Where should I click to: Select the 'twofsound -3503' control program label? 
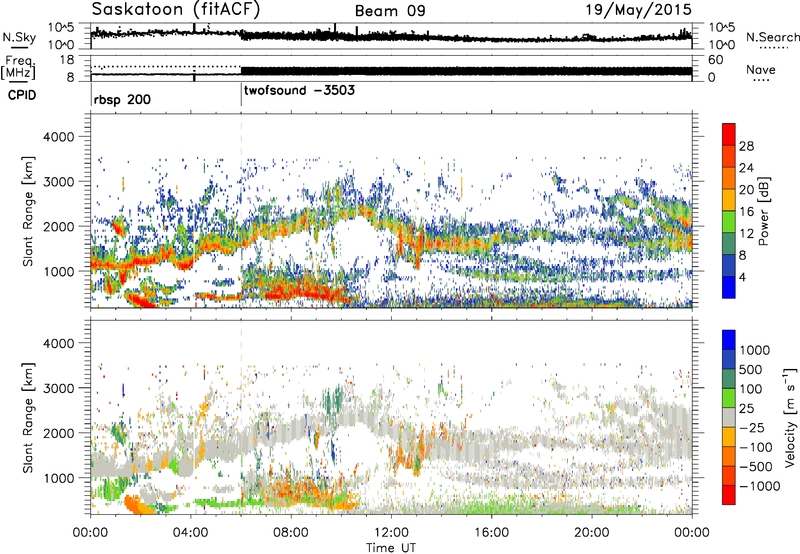(299, 91)
